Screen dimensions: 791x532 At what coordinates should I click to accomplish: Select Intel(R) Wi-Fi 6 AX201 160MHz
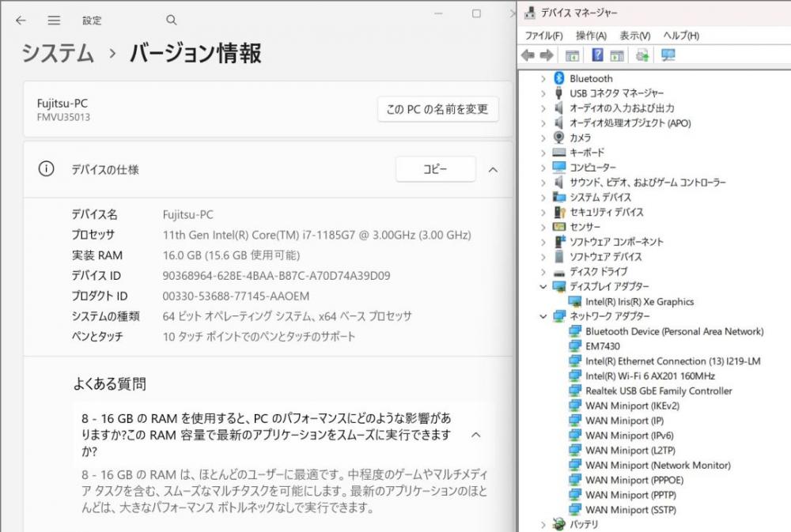click(649, 375)
